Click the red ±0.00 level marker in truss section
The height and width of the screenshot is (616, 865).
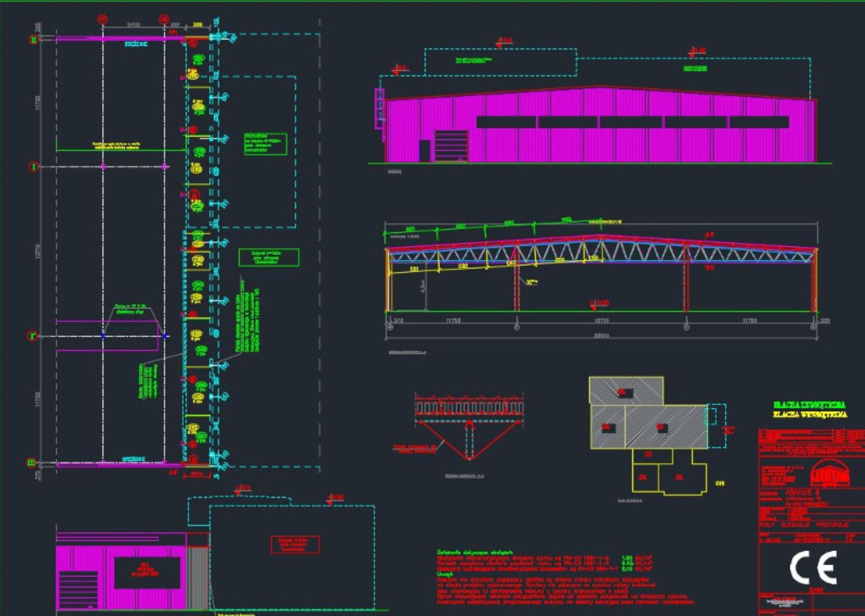(x=599, y=304)
